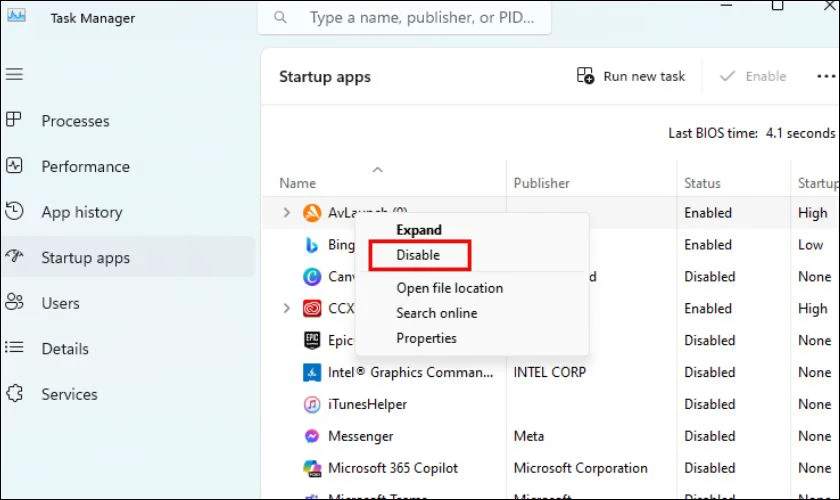Screen dimensions: 840x500
Task: Select the Microsoft 365 Copilot row
Action: pyautogui.click(x=550, y=468)
